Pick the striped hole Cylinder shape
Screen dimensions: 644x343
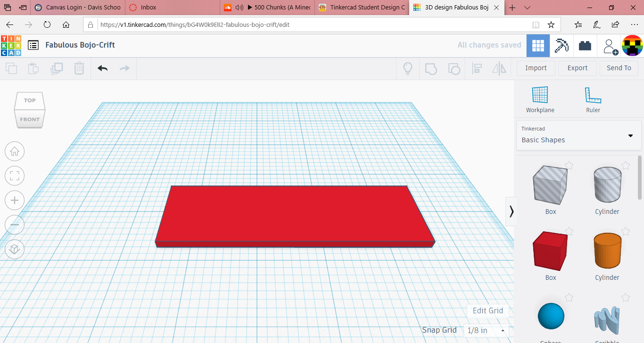pyautogui.click(x=607, y=185)
